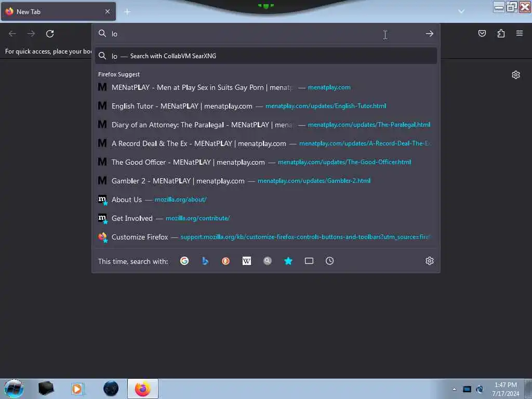Open the monitor icon in system tray
Image resolution: width=532 pixels, height=399 pixels.
tap(467, 389)
